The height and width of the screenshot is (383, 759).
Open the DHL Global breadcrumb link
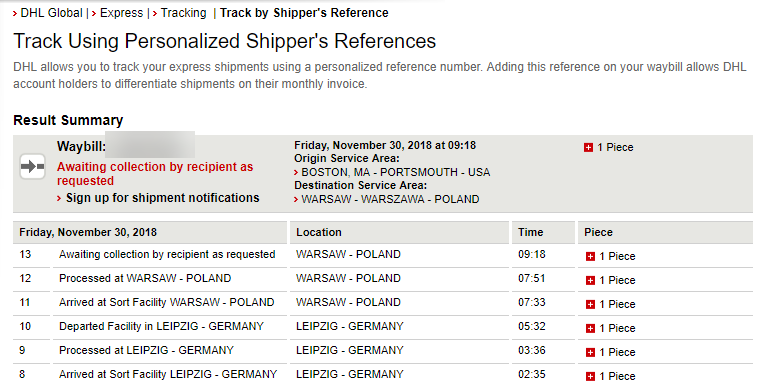[51, 13]
